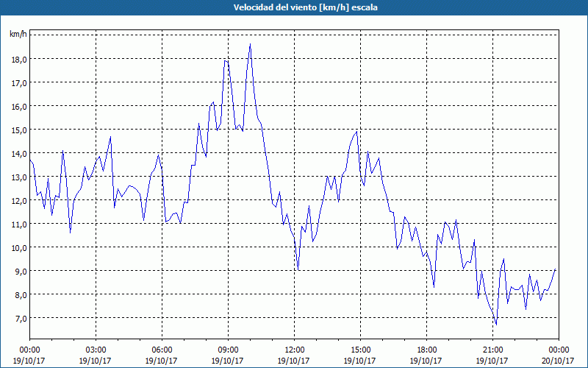Click the '13,0' y-axis label
The image size is (588, 368).
pyautogui.click(x=19, y=177)
